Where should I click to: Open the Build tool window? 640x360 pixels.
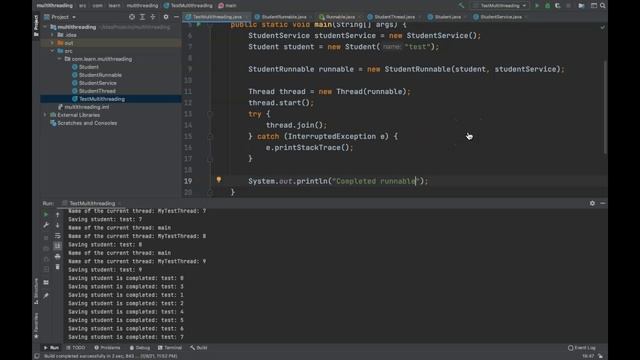199,348
